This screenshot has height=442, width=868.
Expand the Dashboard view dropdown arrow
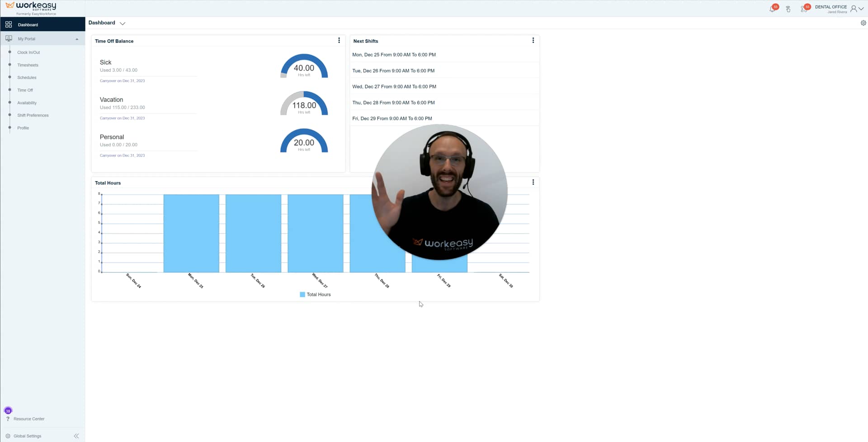[x=122, y=23]
